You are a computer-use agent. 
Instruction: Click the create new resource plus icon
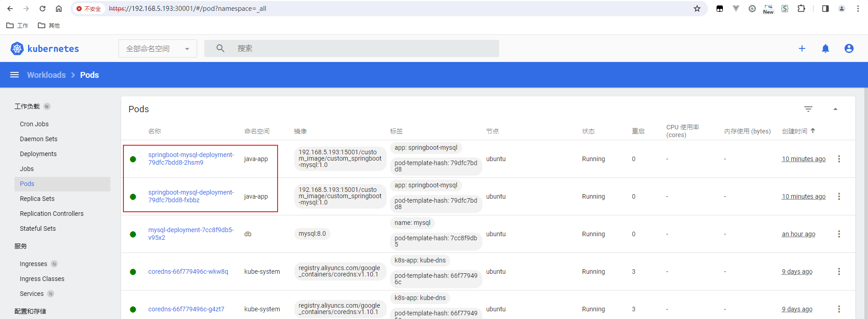pyautogui.click(x=802, y=48)
